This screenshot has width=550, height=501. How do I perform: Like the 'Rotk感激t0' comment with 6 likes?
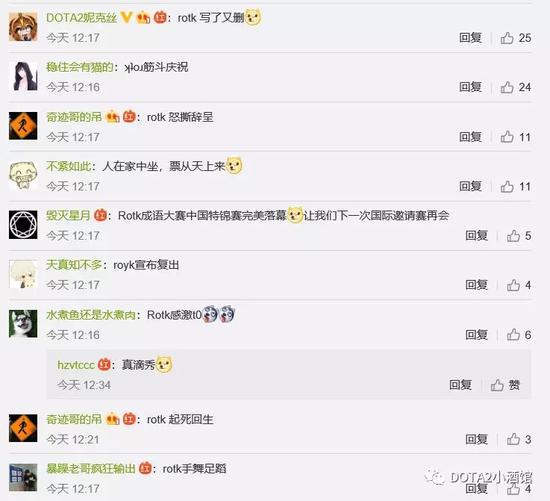(519, 335)
